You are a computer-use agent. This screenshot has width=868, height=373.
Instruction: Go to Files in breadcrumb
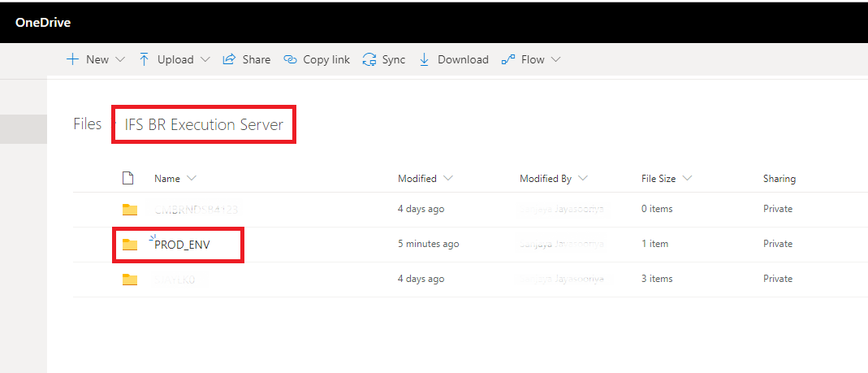[87, 124]
